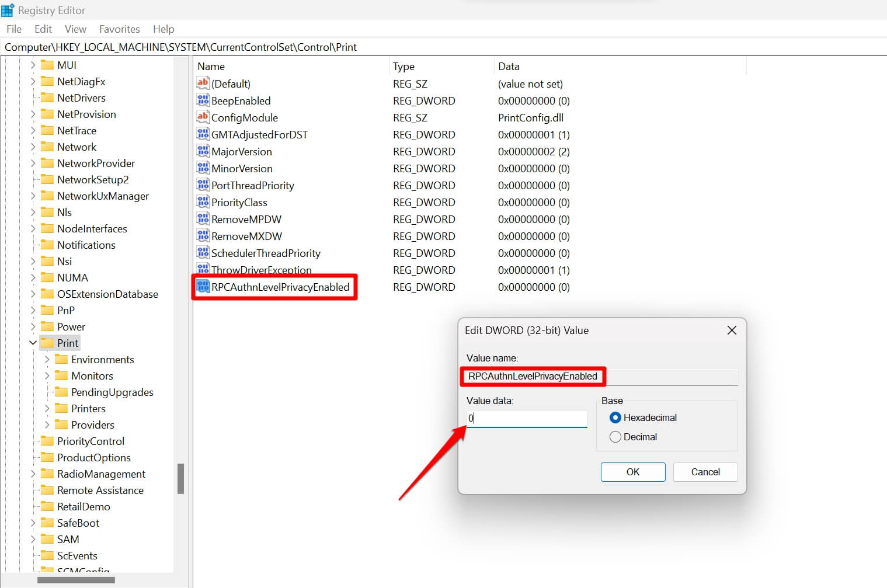Expand the SafeBoot tree node
This screenshot has width=887, height=588.
(34, 523)
